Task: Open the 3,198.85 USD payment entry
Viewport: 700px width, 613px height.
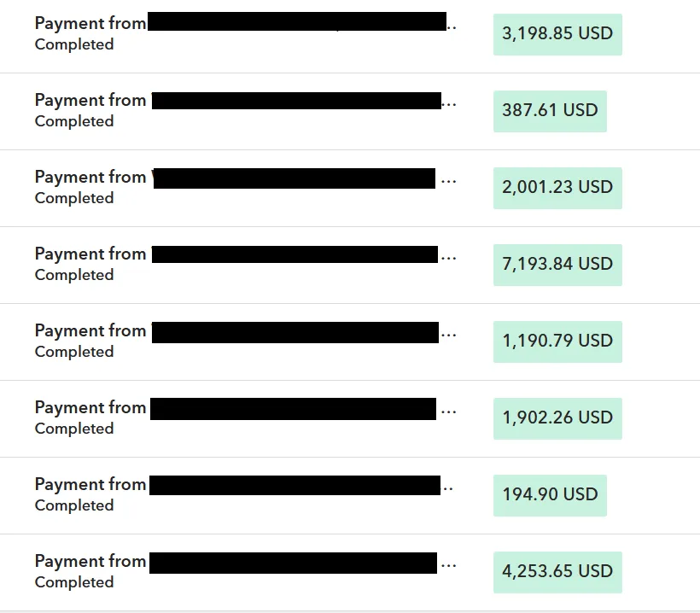Action: tap(350, 34)
